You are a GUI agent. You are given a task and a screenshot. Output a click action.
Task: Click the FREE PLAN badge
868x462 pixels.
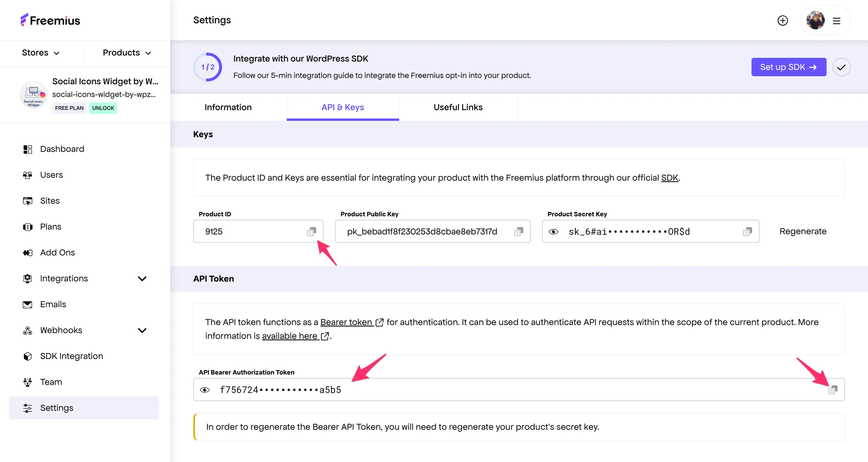pos(69,108)
